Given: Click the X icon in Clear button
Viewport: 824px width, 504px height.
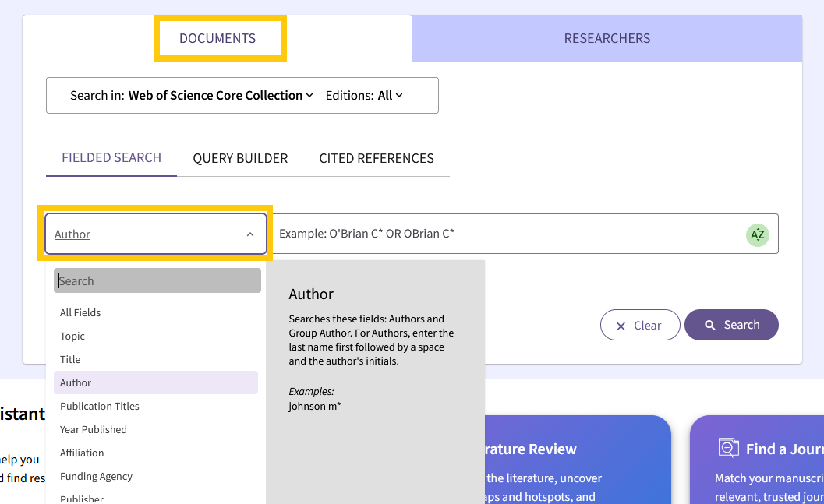Looking at the screenshot, I should click(x=621, y=326).
